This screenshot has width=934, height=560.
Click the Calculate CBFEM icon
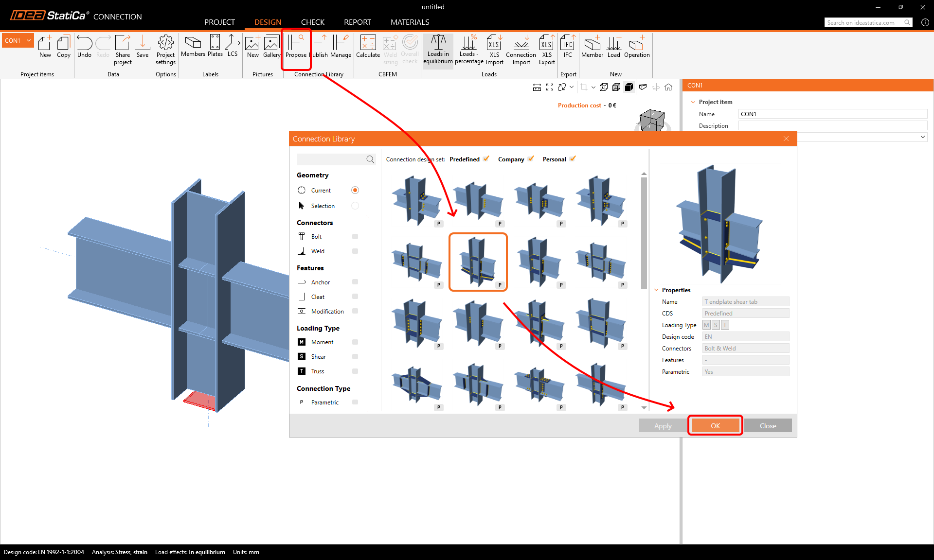click(x=368, y=46)
